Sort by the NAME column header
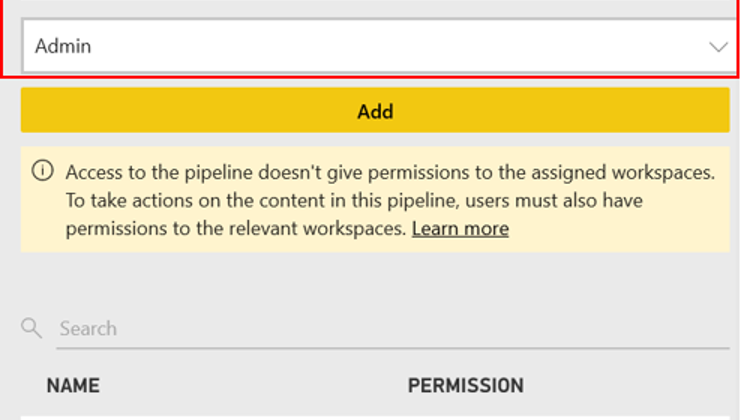750x420 pixels. click(73, 385)
